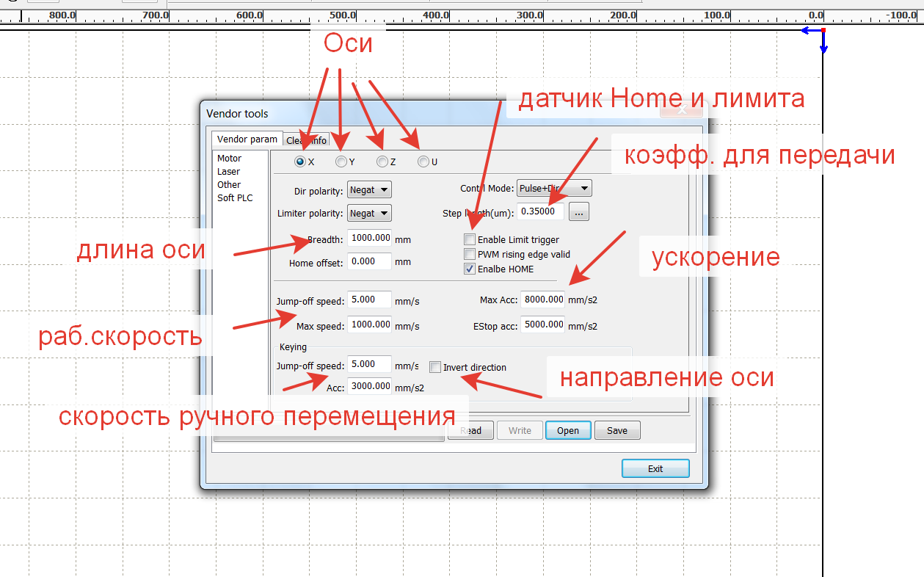Open the Dir polarity dropdown
The image size is (924, 577).
tap(369, 189)
